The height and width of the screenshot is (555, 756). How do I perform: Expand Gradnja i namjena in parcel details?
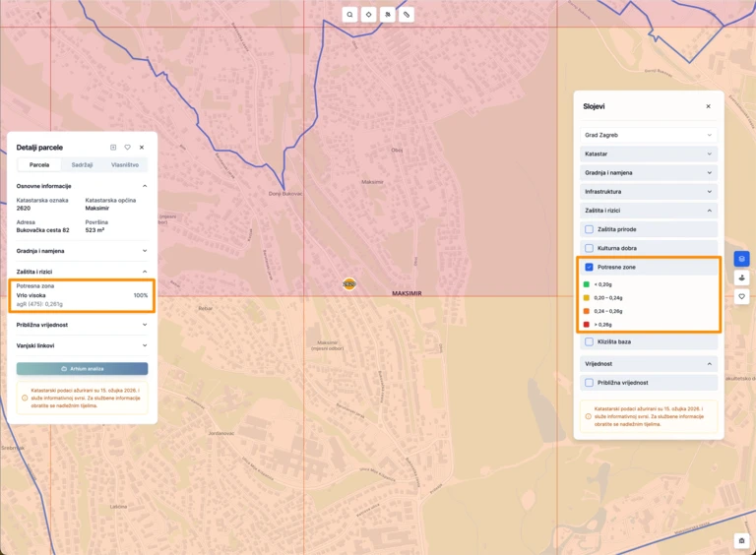(x=82, y=251)
